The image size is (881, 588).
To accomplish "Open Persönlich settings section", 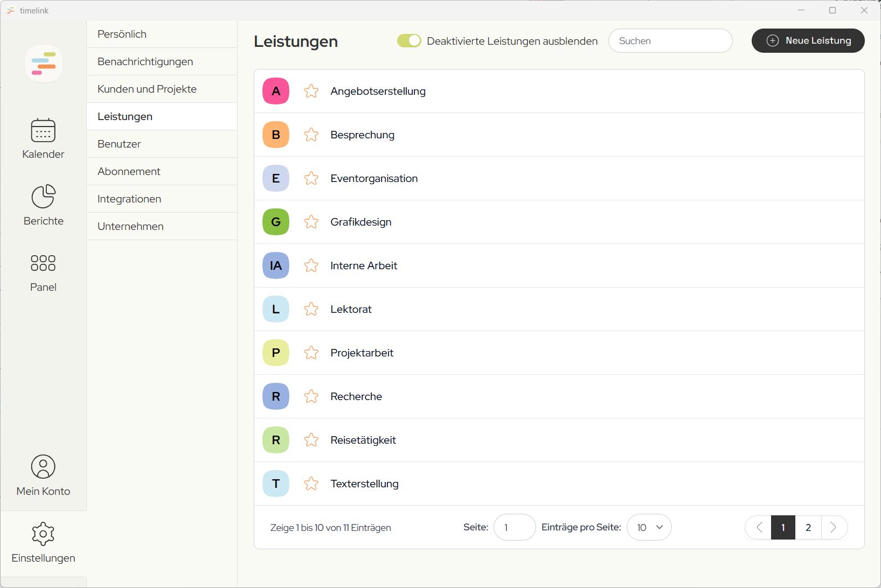I will 162,34.
